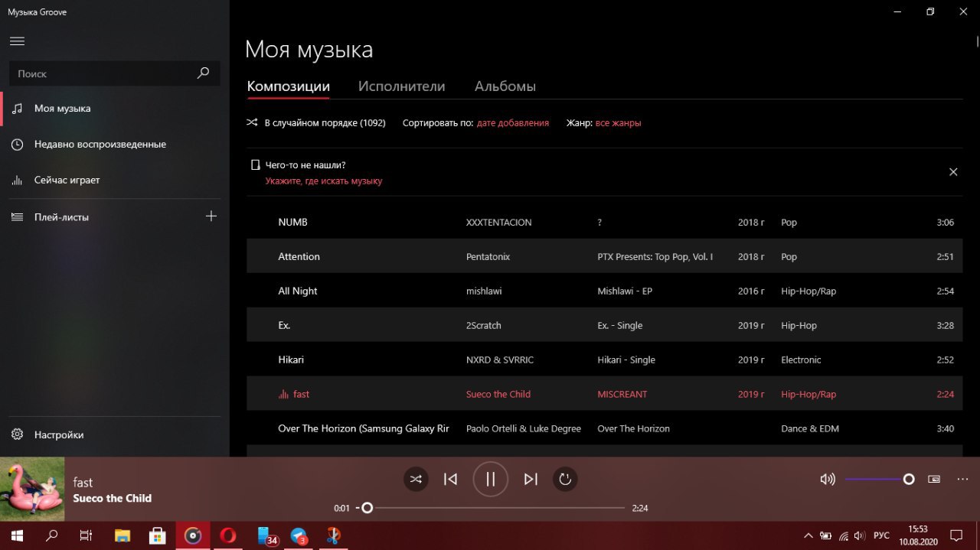The height and width of the screenshot is (550, 980).
Task: Switch to Композиции tab
Action: coord(288,86)
